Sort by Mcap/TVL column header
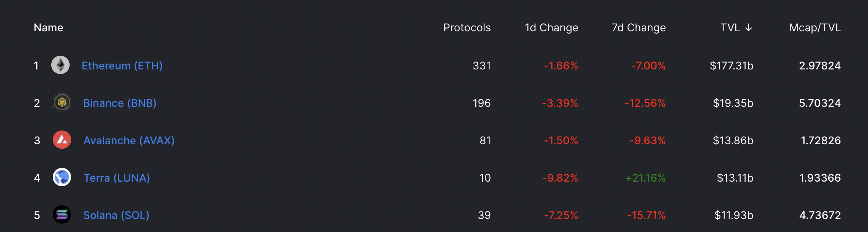Image resolution: width=868 pixels, height=232 pixels. tap(815, 27)
